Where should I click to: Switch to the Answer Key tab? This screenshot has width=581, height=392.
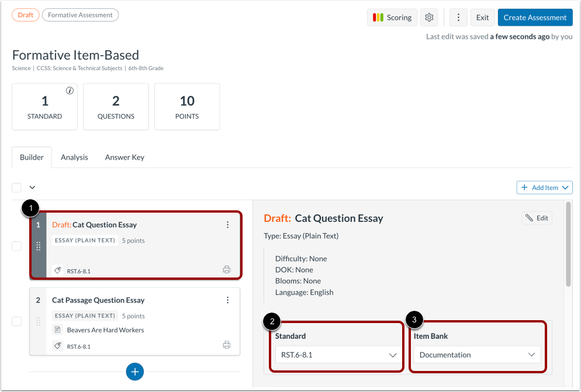click(124, 157)
